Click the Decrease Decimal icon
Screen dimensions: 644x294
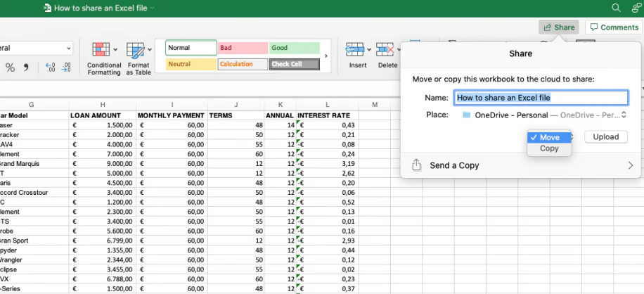pos(65,68)
